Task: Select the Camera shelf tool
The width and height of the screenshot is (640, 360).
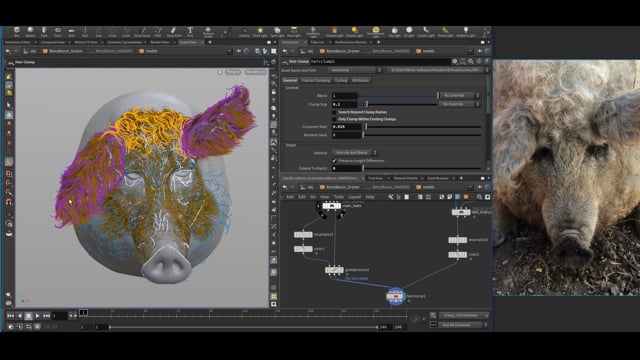Action: pyautogui.click(x=244, y=32)
